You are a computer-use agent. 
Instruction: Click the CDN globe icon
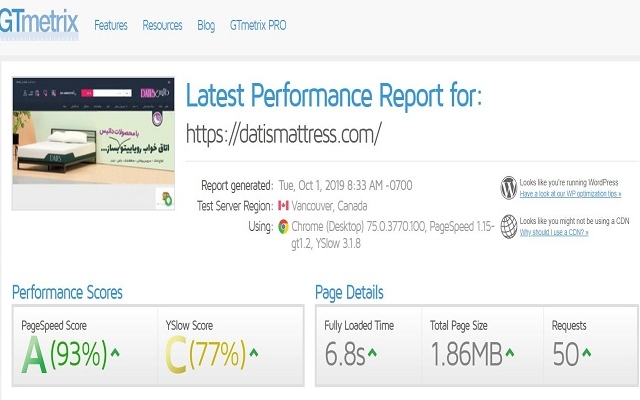tap(509, 227)
